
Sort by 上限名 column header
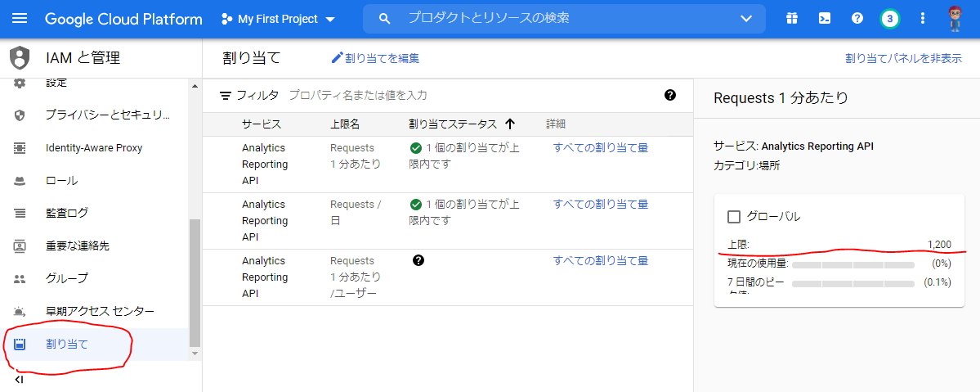(x=345, y=124)
